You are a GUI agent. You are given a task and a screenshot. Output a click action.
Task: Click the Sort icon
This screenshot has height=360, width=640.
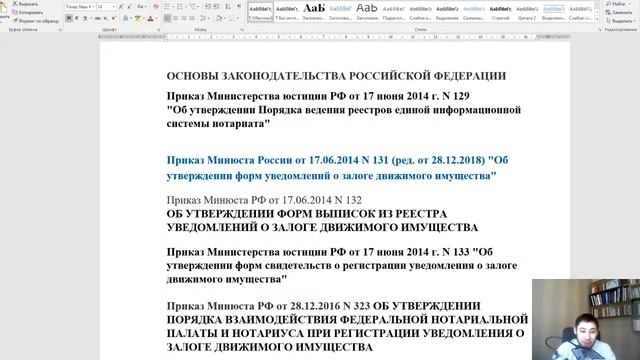pyautogui.click(x=228, y=7)
